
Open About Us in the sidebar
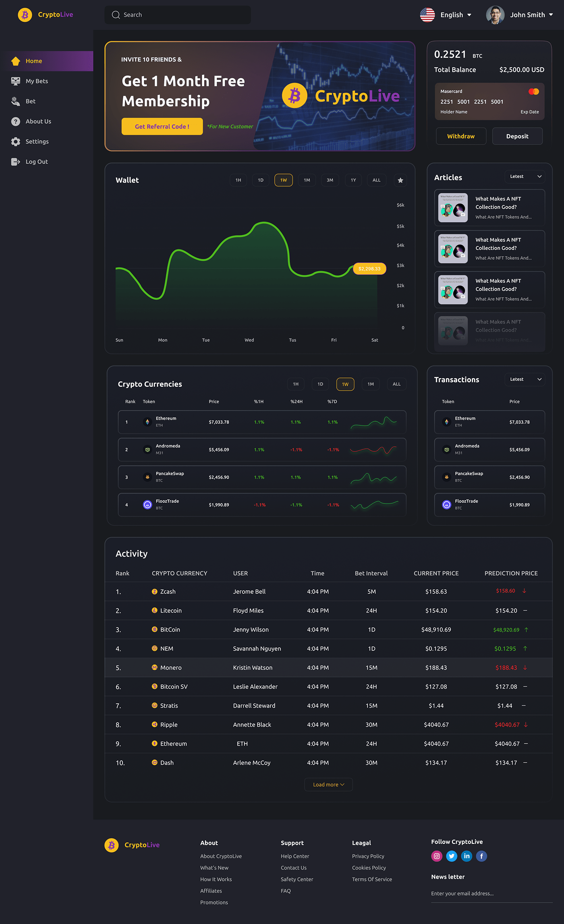[x=47, y=122]
